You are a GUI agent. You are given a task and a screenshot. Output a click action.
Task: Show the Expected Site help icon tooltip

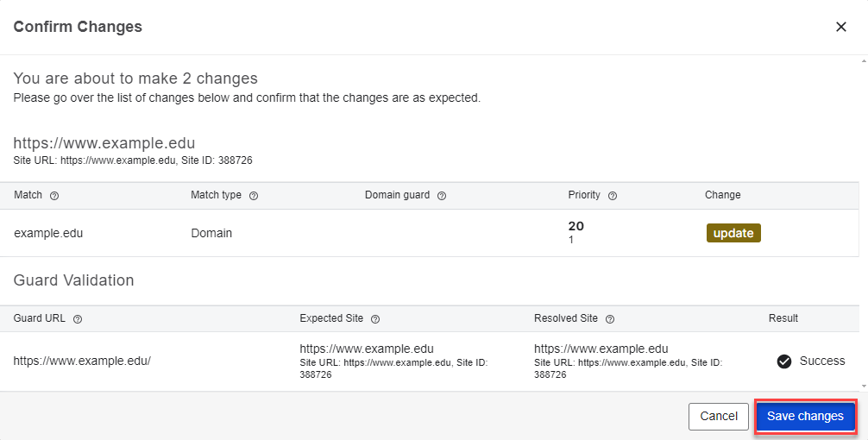pyautogui.click(x=375, y=319)
